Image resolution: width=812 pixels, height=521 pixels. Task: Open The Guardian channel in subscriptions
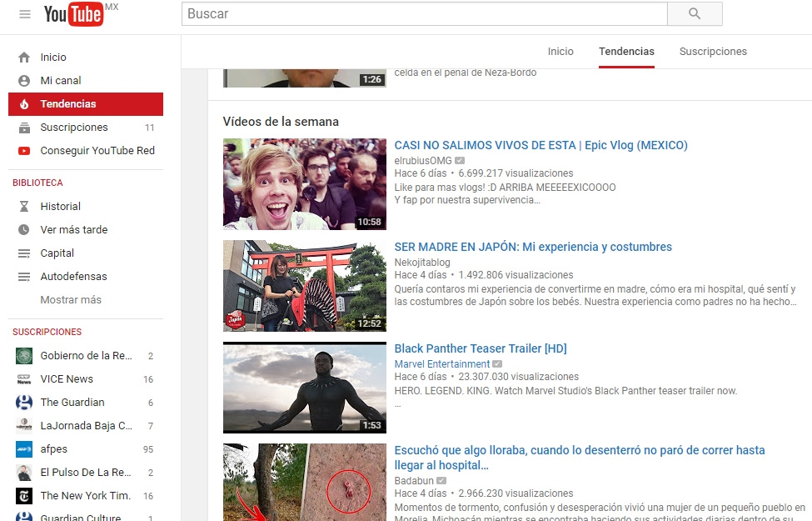tap(72, 403)
